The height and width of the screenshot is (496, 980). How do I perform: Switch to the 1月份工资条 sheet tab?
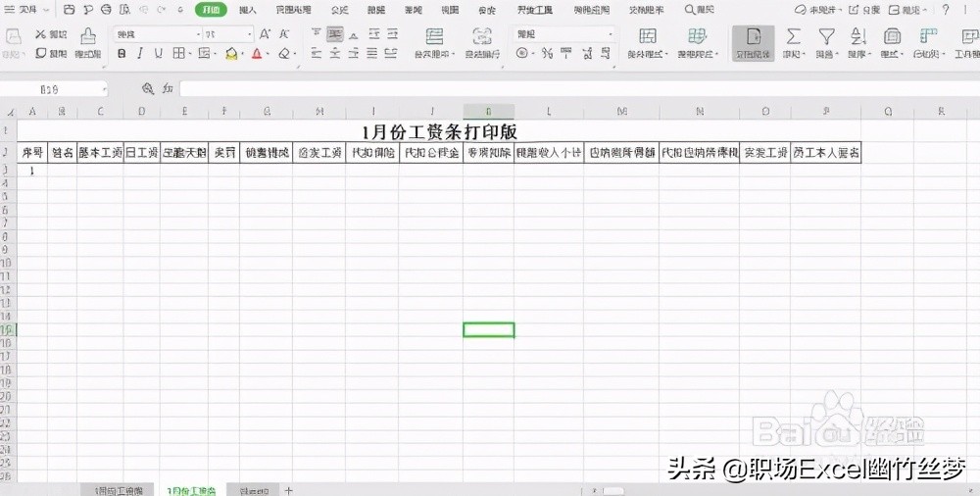pos(191,489)
